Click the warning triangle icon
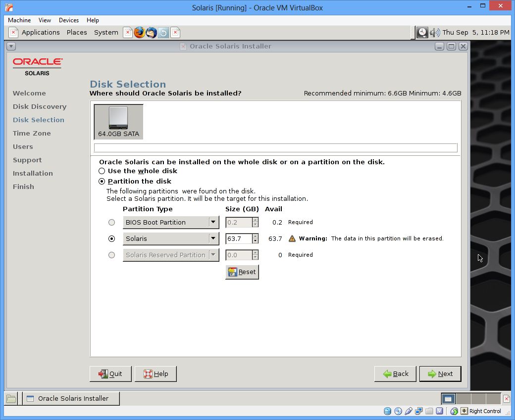Image resolution: width=515 pixels, height=420 pixels. 292,238
